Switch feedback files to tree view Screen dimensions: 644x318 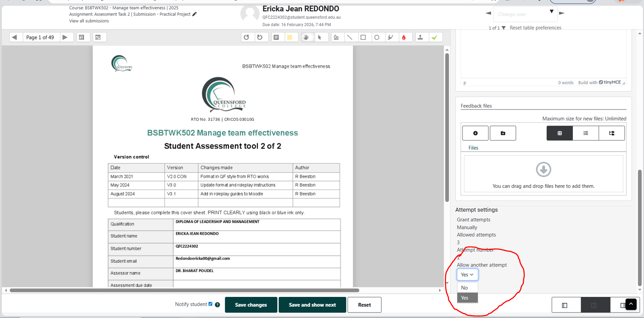(x=611, y=133)
